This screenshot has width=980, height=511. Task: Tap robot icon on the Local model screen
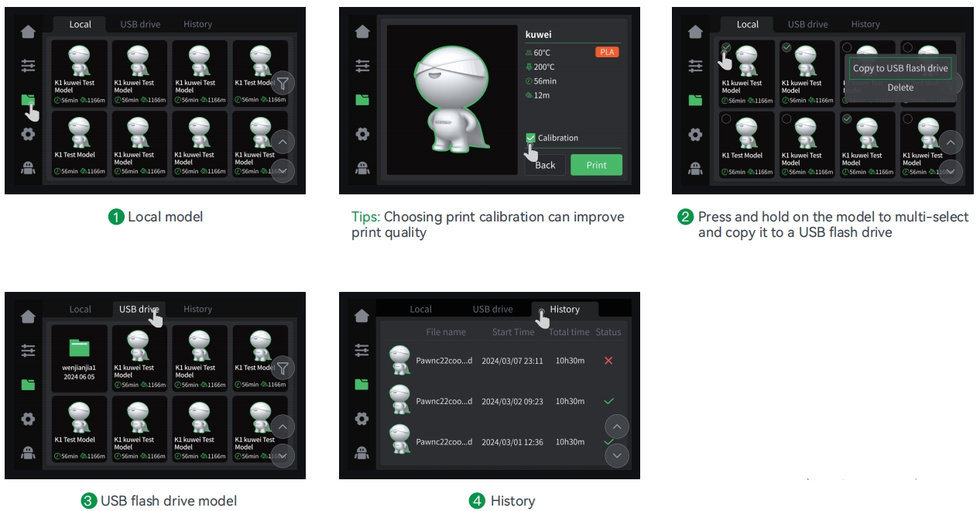pos(28,167)
